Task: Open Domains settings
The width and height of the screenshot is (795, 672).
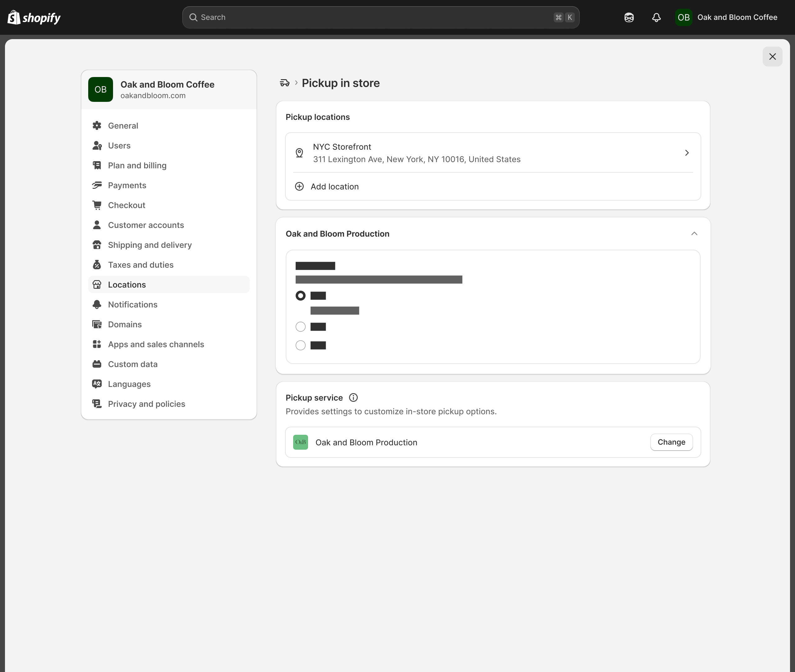Action: point(169,324)
